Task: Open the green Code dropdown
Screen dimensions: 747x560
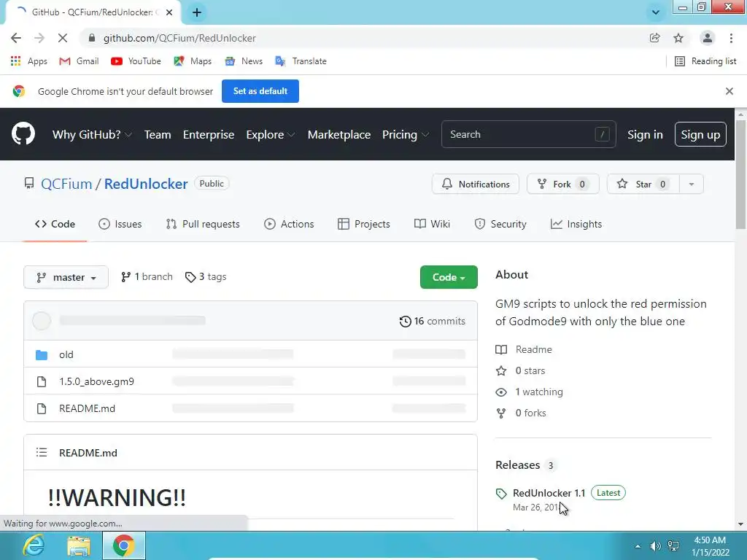Action: [449, 277]
